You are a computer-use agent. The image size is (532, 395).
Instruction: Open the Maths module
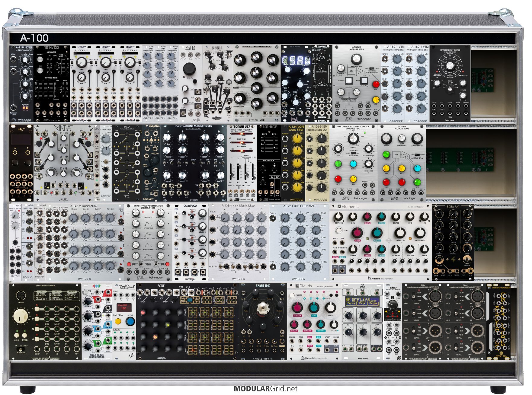64,163
